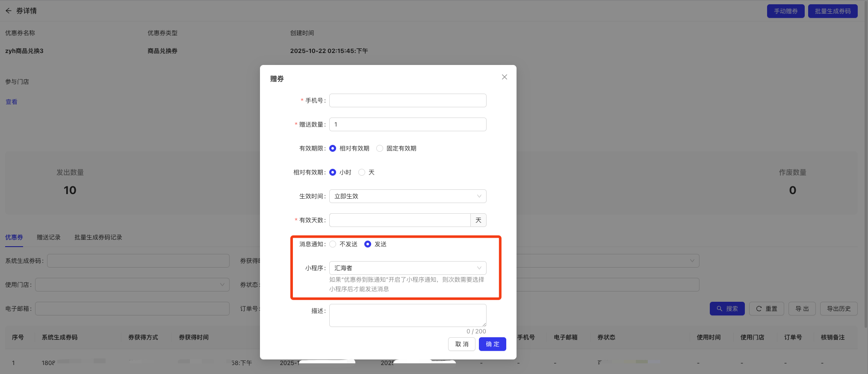Image resolution: width=868 pixels, height=374 pixels.
Task: Open the 生效时间 dropdown
Action: click(x=407, y=196)
